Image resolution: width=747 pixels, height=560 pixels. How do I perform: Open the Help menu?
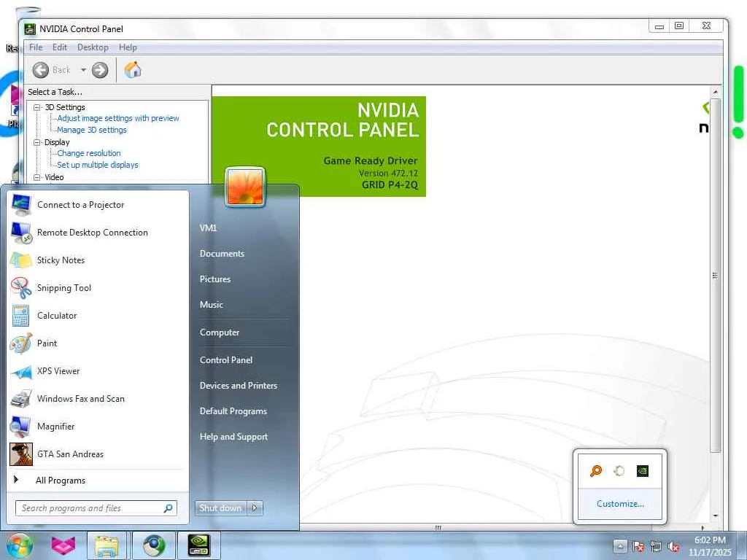128,47
